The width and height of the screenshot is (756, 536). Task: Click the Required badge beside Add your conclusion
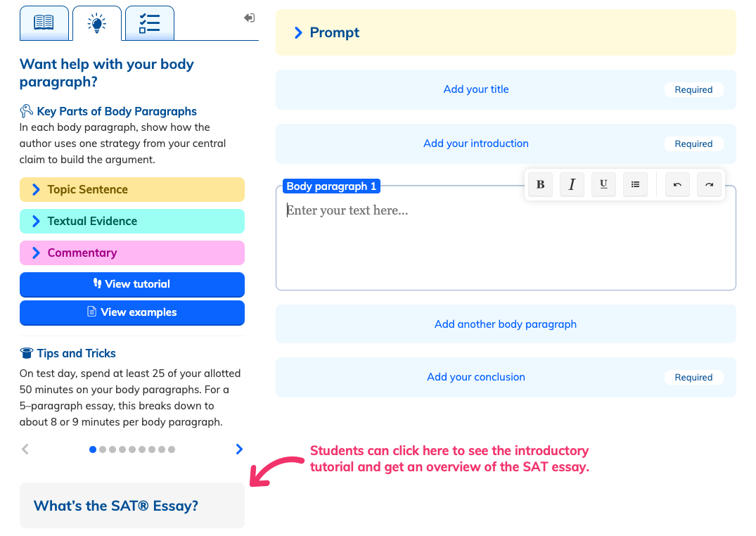point(694,377)
